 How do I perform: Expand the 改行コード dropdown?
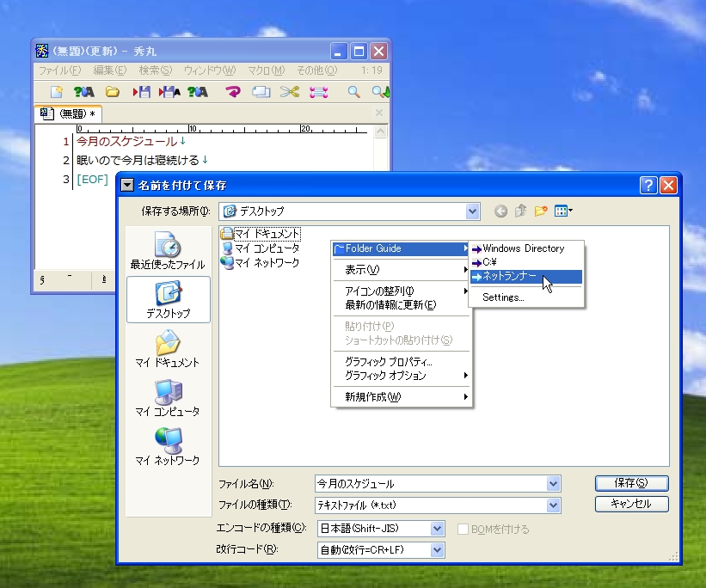tap(437, 549)
